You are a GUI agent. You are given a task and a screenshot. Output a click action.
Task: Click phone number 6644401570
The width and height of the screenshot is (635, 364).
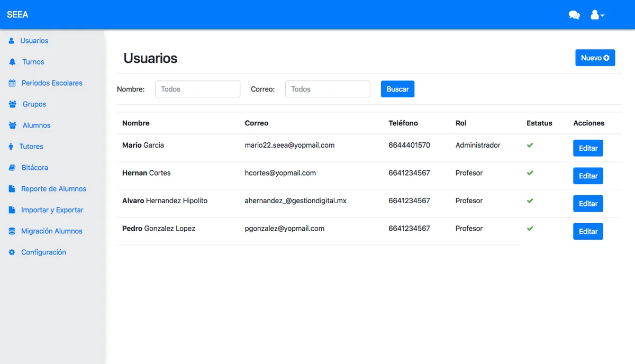(409, 145)
